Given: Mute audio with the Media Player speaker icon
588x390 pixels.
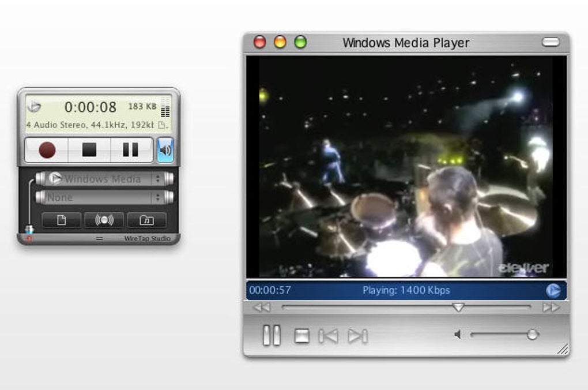Looking at the screenshot, I should 458,335.
